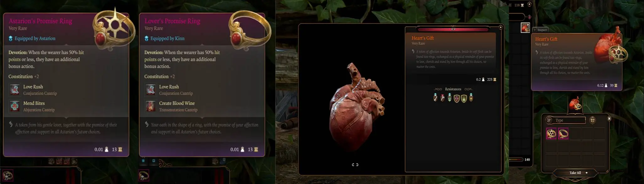Toggle the backpack icon next to Type field
644x184 pixels.
click(592, 120)
